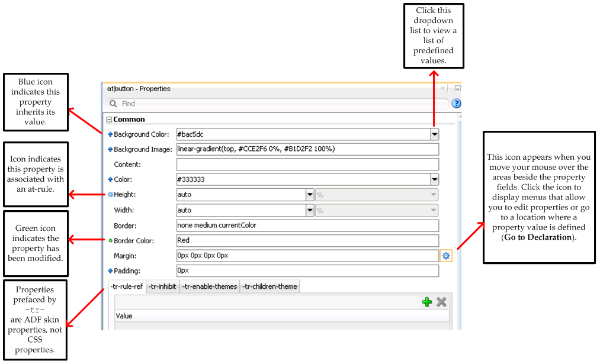Click the Margin: property label
The height and width of the screenshot is (364, 600).
[125, 256]
